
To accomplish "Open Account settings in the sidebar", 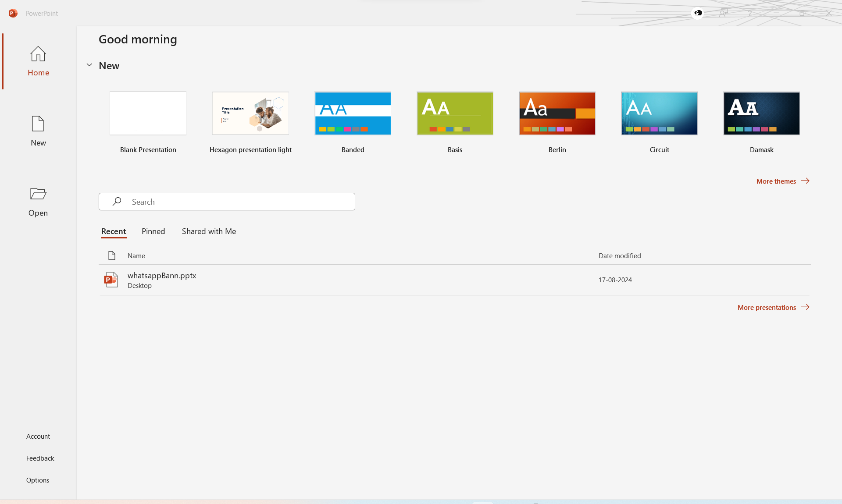I will pos(38,436).
